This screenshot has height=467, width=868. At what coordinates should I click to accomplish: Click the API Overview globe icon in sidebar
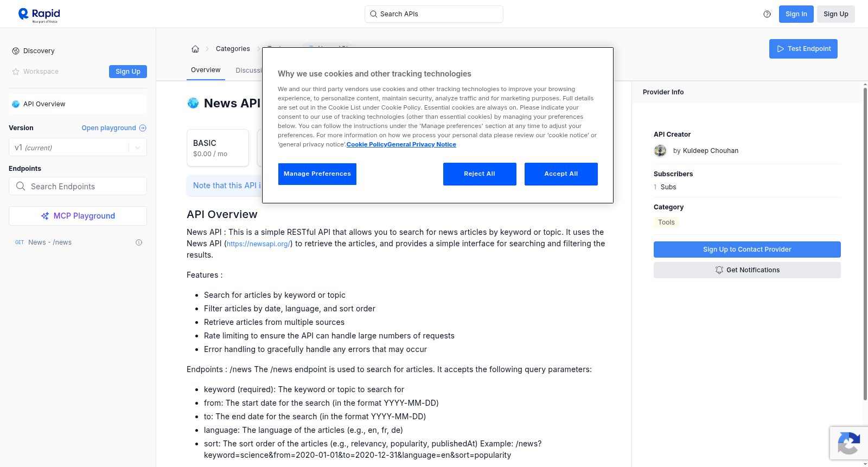coord(16,104)
